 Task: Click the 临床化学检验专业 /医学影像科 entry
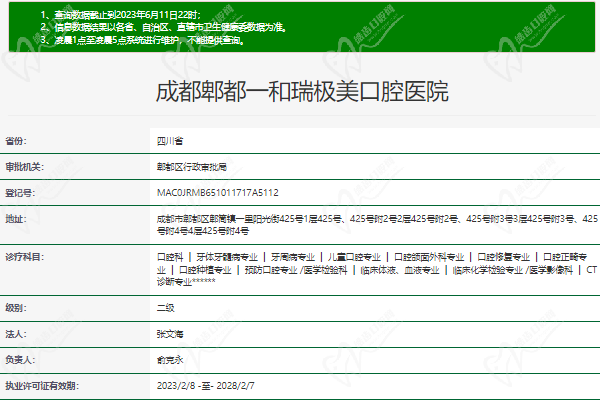(513, 270)
